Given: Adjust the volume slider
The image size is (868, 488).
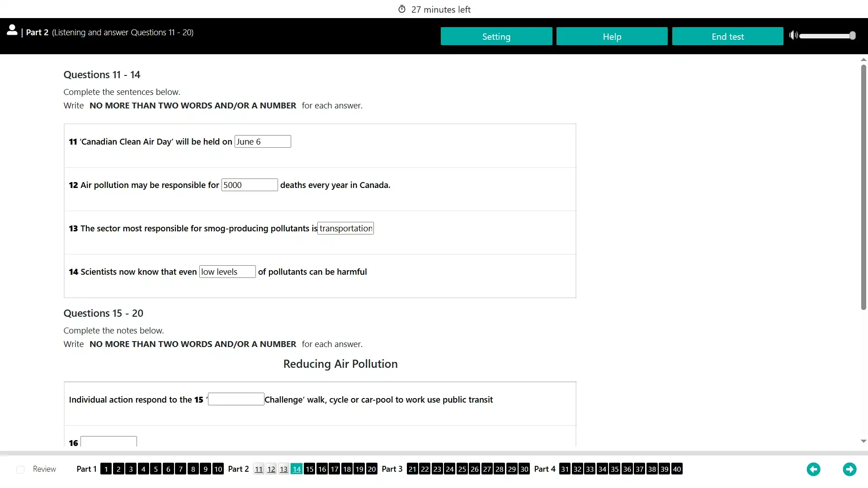Looking at the screenshot, I should click(x=826, y=36).
